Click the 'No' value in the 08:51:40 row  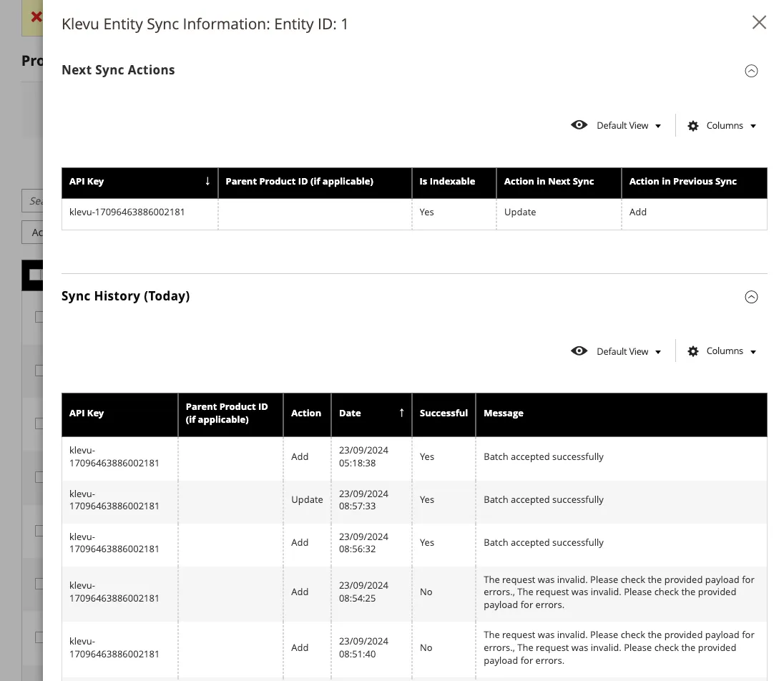[426, 648]
